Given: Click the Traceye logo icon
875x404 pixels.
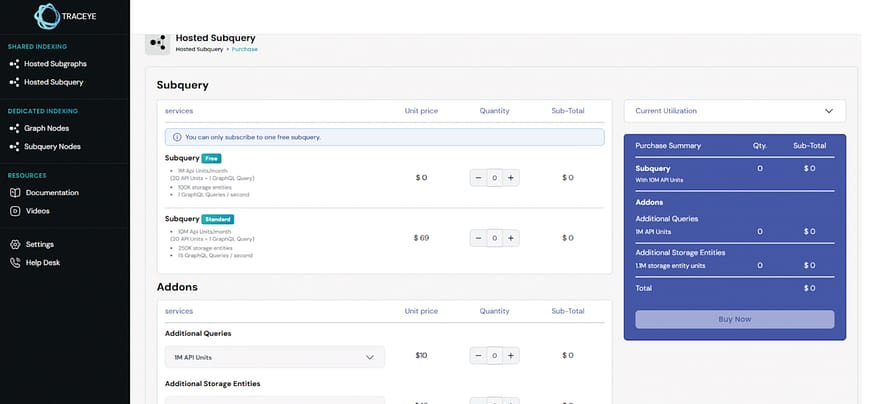Looking at the screenshot, I should pos(47,16).
